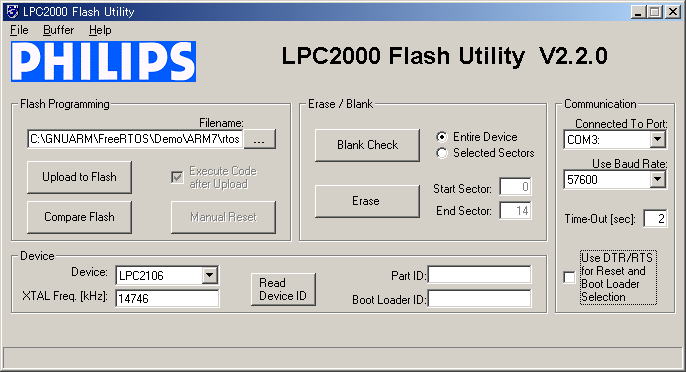
Task: Click the Philips shield icon in title bar
Action: (x=12, y=11)
